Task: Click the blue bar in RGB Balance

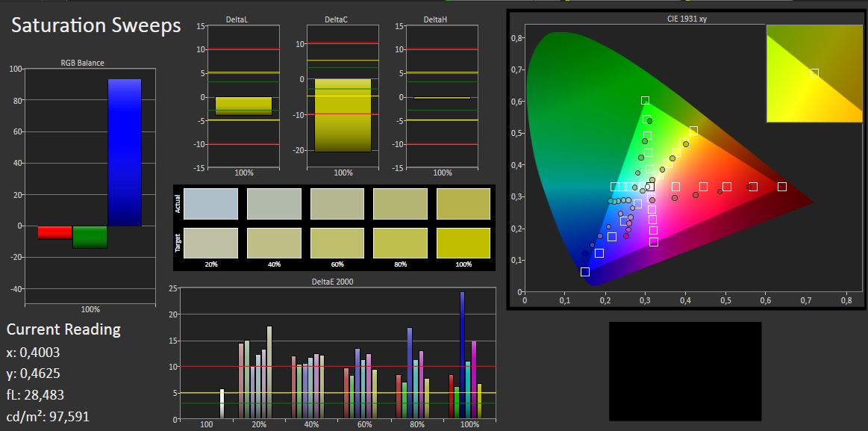Action: coord(125,152)
